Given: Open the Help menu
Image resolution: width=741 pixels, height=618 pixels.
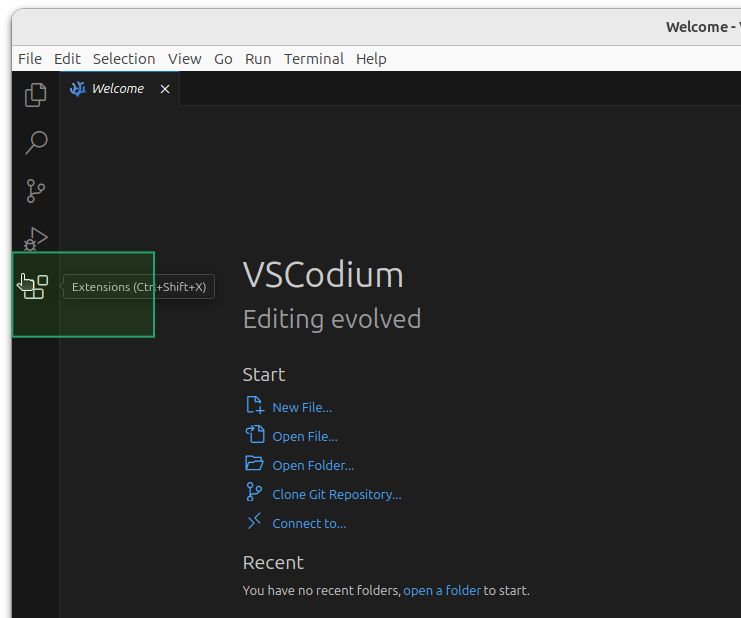Looking at the screenshot, I should [371, 59].
